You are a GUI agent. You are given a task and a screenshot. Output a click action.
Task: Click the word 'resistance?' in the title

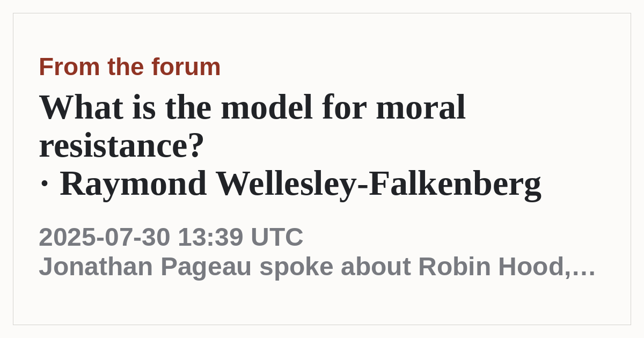pos(122,146)
